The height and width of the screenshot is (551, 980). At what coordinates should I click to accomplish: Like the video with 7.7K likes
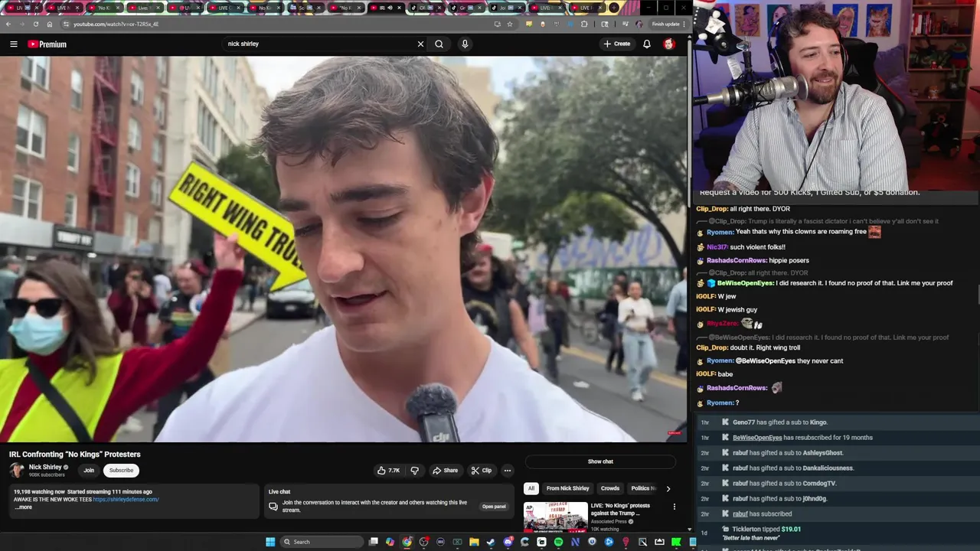point(390,471)
